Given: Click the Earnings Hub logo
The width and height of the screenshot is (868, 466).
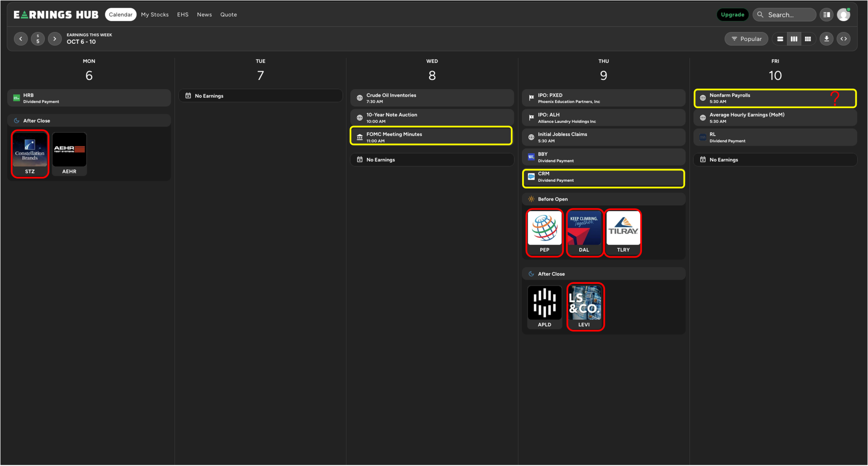Looking at the screenshot, I should (x=56, y=15).
